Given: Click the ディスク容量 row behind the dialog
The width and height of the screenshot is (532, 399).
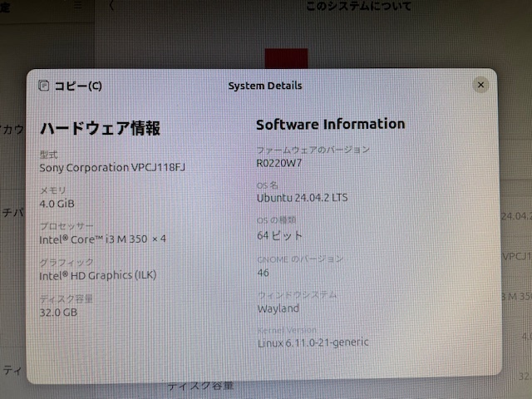Looking at the screenshot, I should tap(200, 387).
